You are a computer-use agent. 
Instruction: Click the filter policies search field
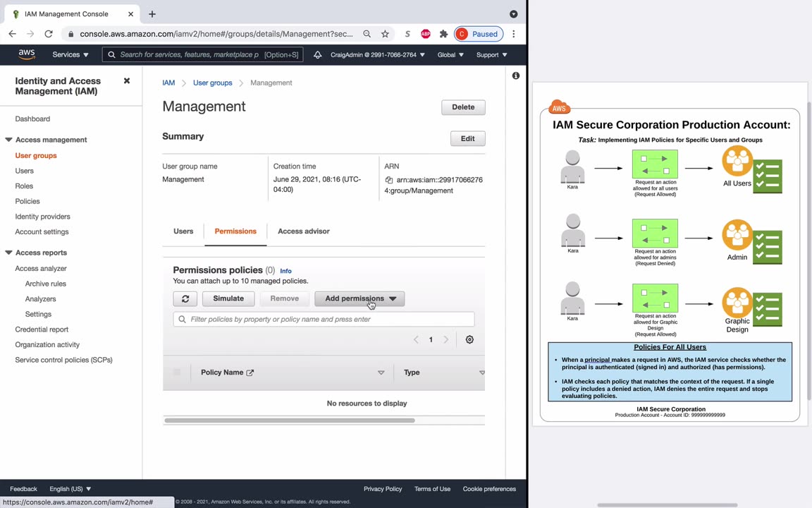click(x=324, y=320)
